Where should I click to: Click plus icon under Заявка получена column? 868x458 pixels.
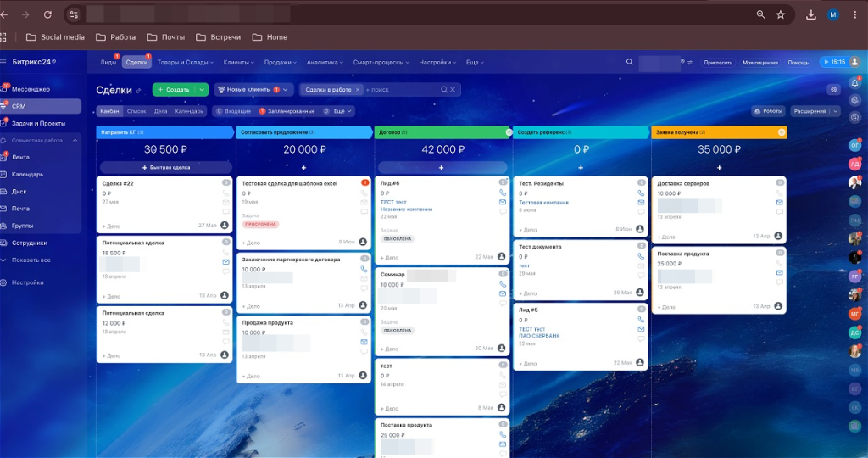(719, 167)
